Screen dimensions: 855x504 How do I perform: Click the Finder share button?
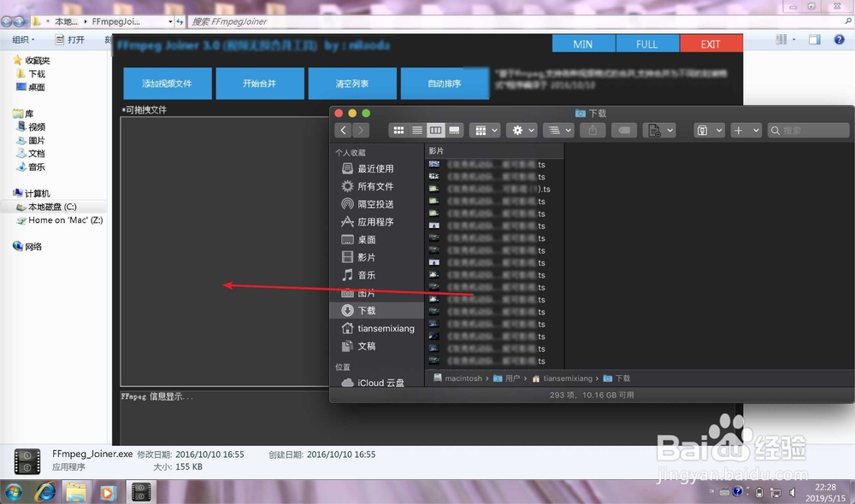[593, 130]
